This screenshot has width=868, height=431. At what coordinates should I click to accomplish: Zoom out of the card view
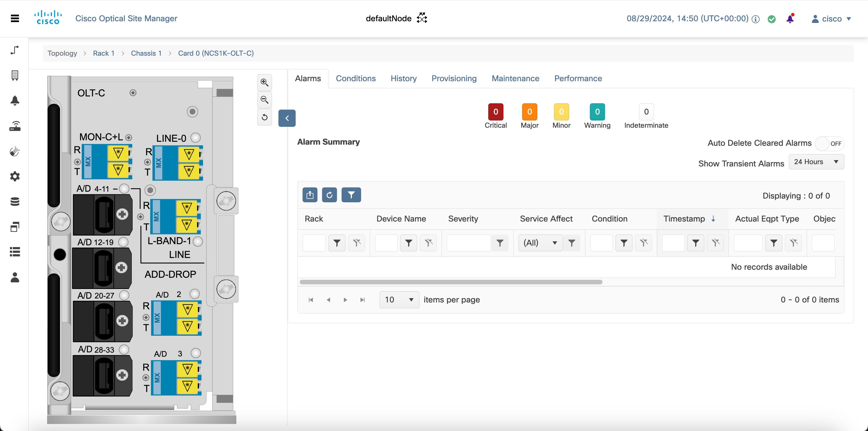click(265, 100)
